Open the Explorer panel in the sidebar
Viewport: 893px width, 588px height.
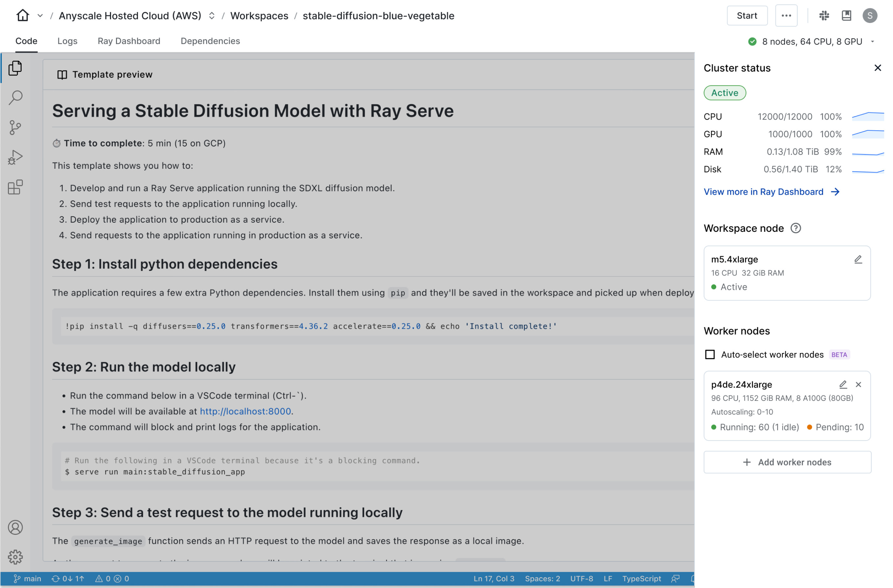[15, 68]
